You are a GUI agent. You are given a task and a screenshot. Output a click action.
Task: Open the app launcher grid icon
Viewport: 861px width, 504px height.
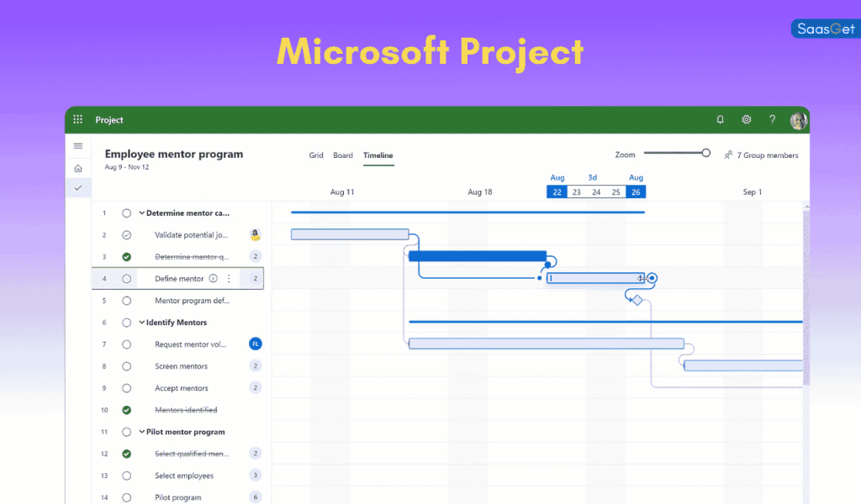tap(78, 119)
